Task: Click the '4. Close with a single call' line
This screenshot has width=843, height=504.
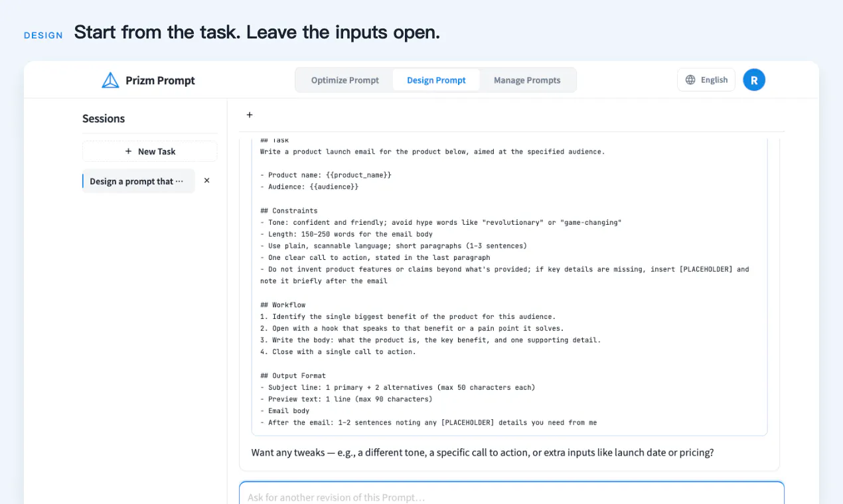Action: [338, 352]
